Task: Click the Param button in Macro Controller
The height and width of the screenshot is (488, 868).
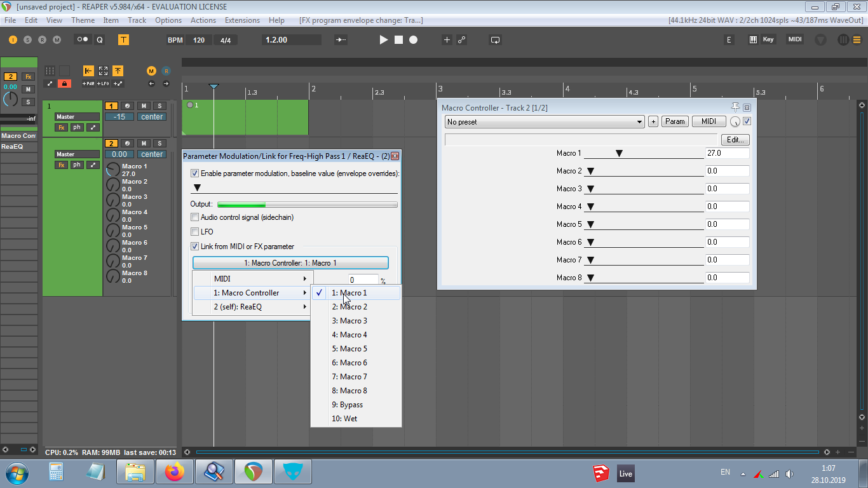Action: point(675,121)
